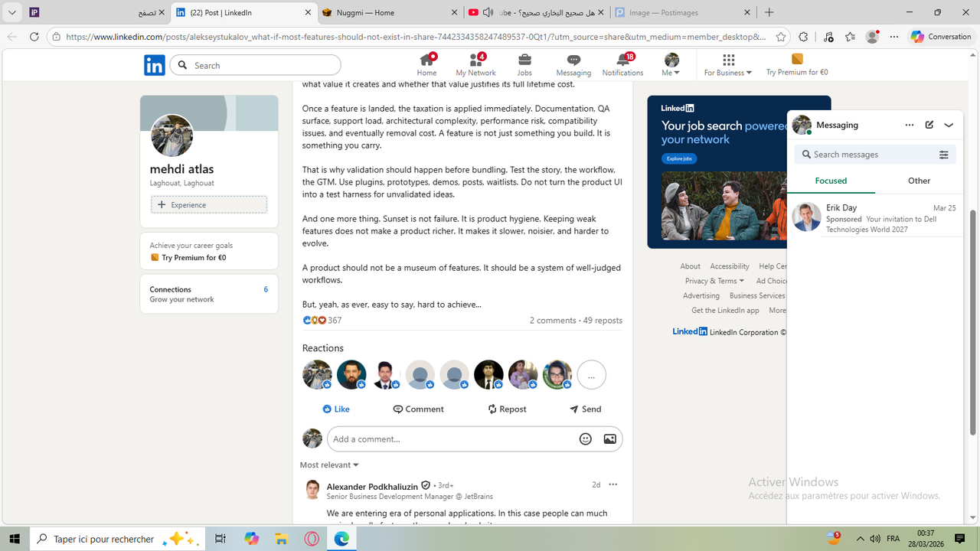The width and height of the screenshot is (980, 551).
Task: View Notifications bell with 18 badge
Action: [x=622, y=65]
